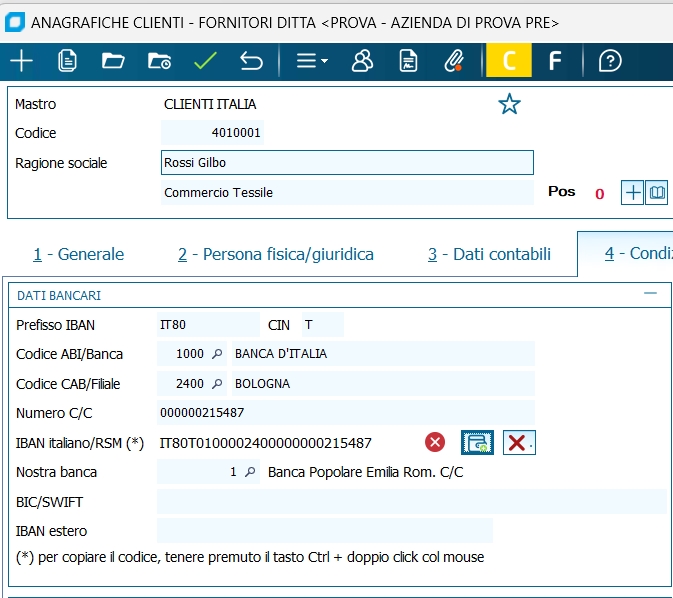Open help question mark icon
The width and height of the screenshot is (673, 598).
(610, 61)
